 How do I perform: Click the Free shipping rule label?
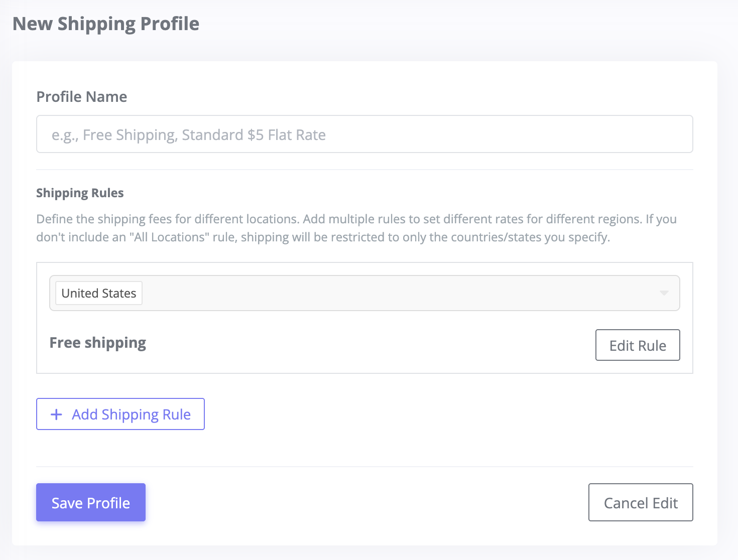click(97, 342)
